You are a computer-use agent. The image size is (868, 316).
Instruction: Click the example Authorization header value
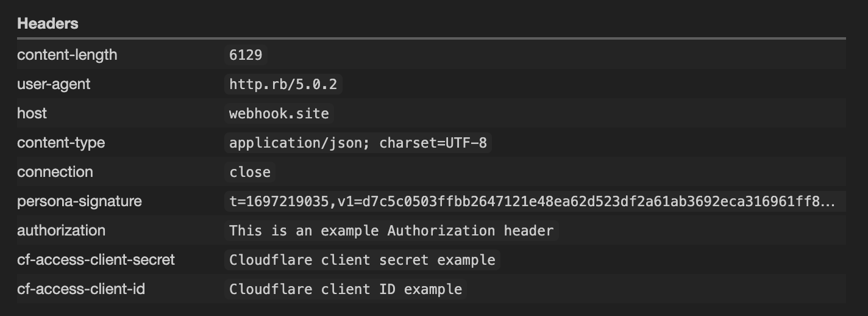[x=391, y=231]
